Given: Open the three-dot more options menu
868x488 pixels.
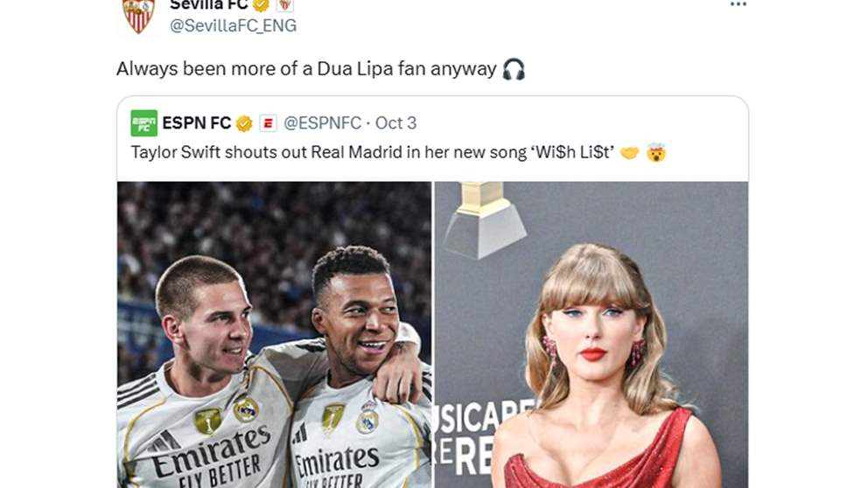Looking at the screenshot, I should pos(738,4).
